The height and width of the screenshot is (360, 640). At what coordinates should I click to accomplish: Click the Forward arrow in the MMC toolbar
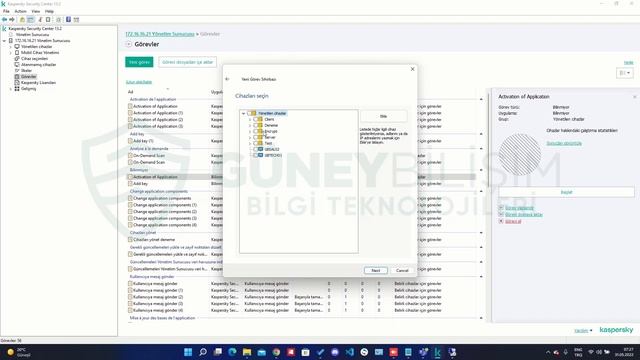(12, 20)
